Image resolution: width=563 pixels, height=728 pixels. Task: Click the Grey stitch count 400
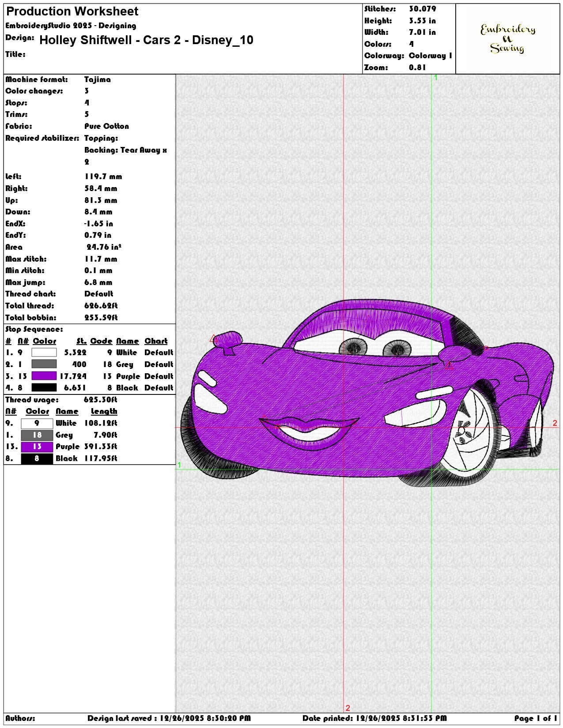pos(79,364)
